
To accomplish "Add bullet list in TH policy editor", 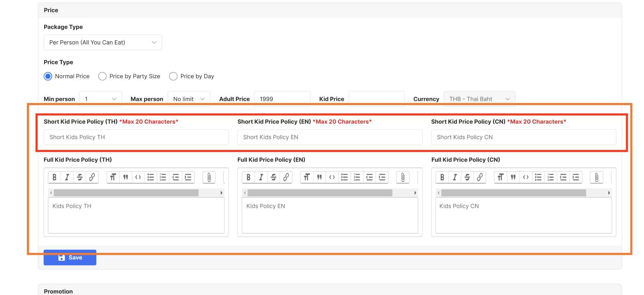I will pos(151,177).
